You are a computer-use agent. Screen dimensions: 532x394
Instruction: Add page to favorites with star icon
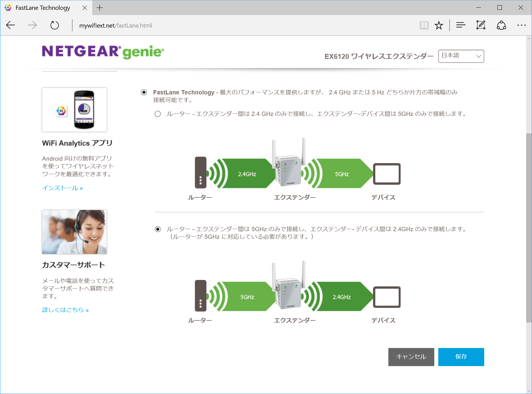coord(439,25)
